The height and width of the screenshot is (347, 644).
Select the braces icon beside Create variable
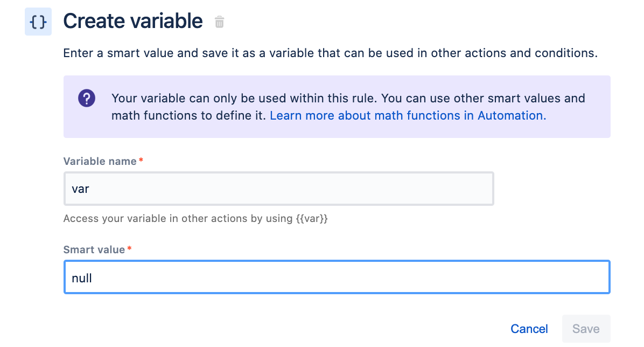click(x=38, y=21)
